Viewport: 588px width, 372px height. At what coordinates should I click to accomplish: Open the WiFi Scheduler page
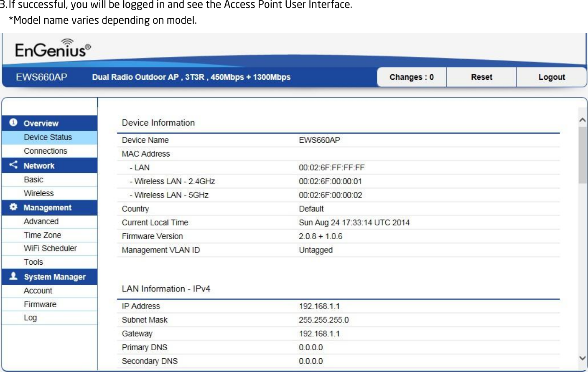pyautogui.click(x=49, y=248)
